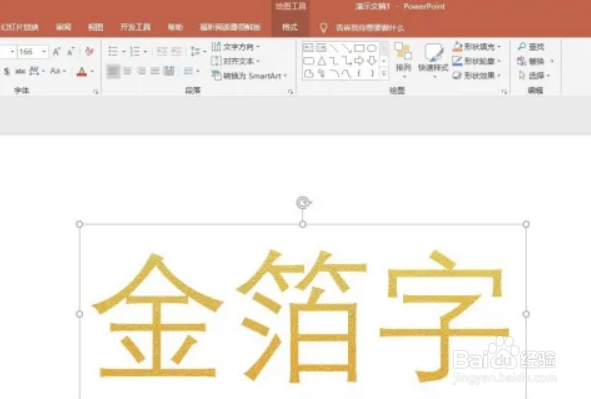
Task: Open 形状填充 shape fill options
Action: (x=477, y=47)
